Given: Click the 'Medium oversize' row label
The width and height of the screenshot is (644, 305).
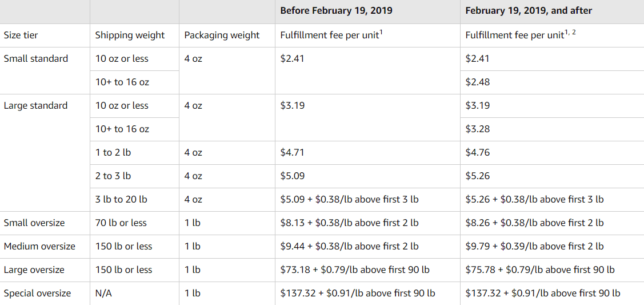Looking at the screenshot, I should pyautogui.click(x=39, y=246).
